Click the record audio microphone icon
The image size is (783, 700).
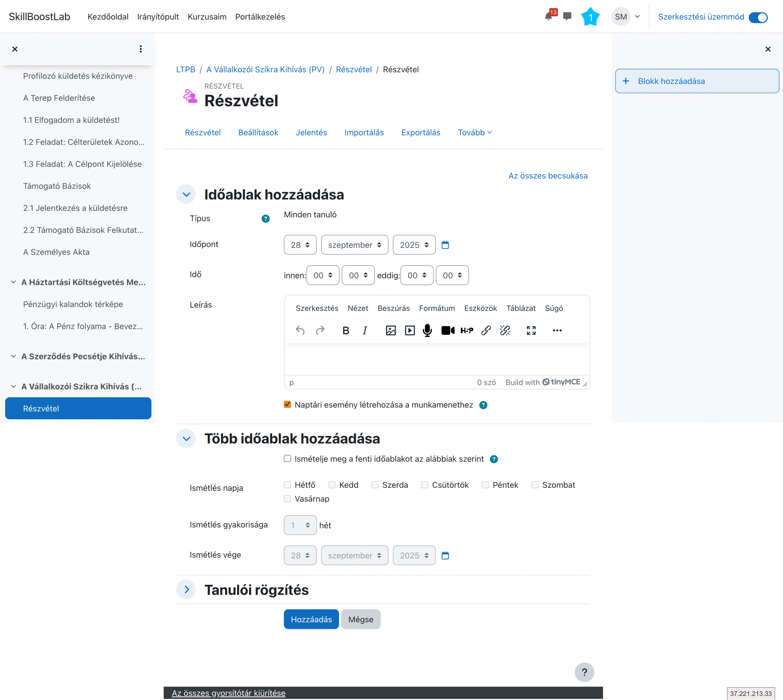click(x=427, y=330)
